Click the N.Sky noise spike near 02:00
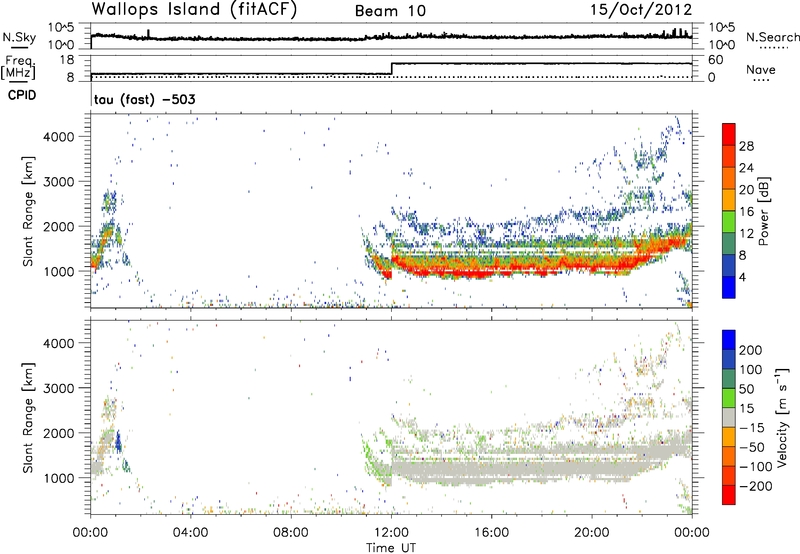800x554 pixels. pyautogui.click(x=148, y=34)
